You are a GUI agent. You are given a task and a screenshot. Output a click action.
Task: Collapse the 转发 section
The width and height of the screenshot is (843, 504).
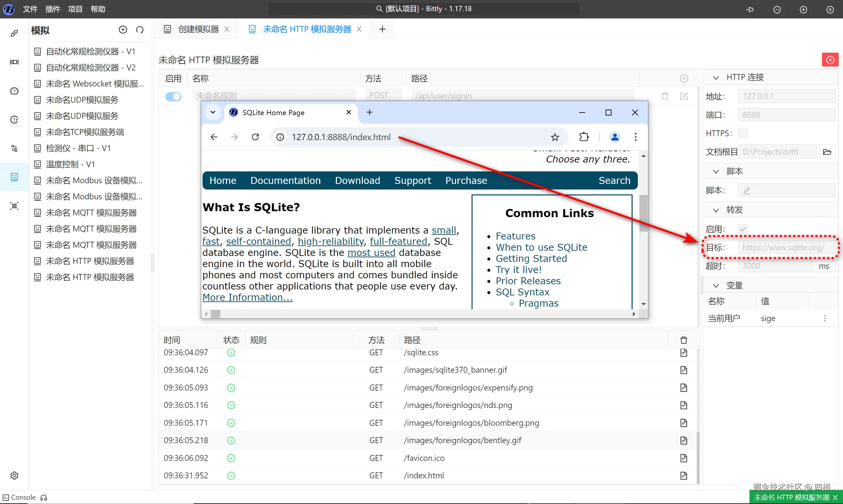(716, 210)
